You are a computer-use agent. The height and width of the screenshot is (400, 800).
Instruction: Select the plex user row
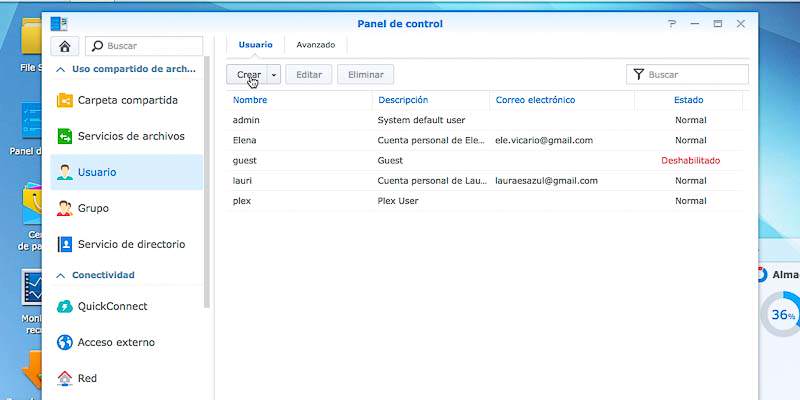[485, 201]
